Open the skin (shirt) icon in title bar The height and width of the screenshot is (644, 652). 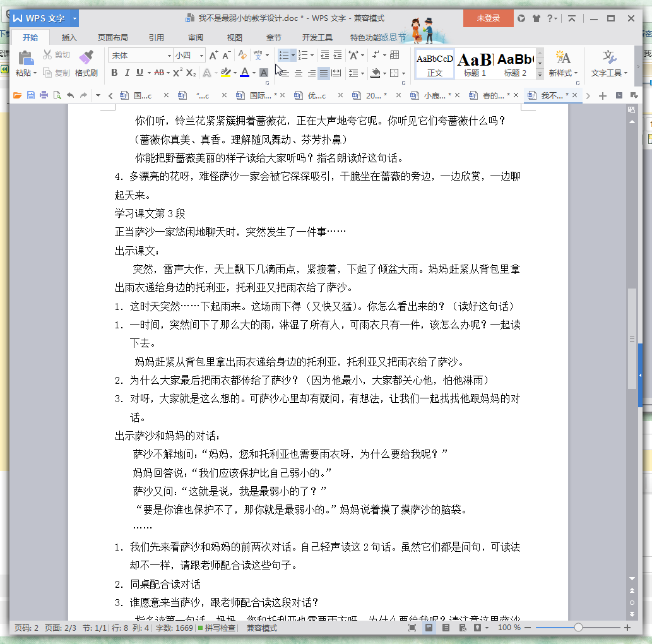point(536,18)
